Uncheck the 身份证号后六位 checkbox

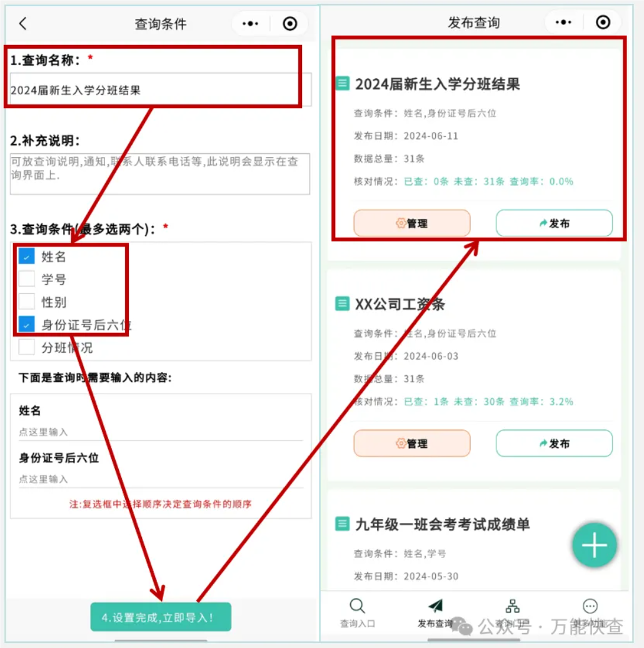tap(26, 325)
